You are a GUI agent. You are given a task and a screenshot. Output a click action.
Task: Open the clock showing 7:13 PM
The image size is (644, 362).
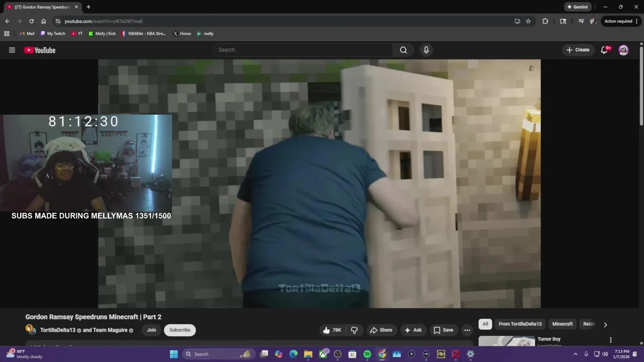(622, 354)
